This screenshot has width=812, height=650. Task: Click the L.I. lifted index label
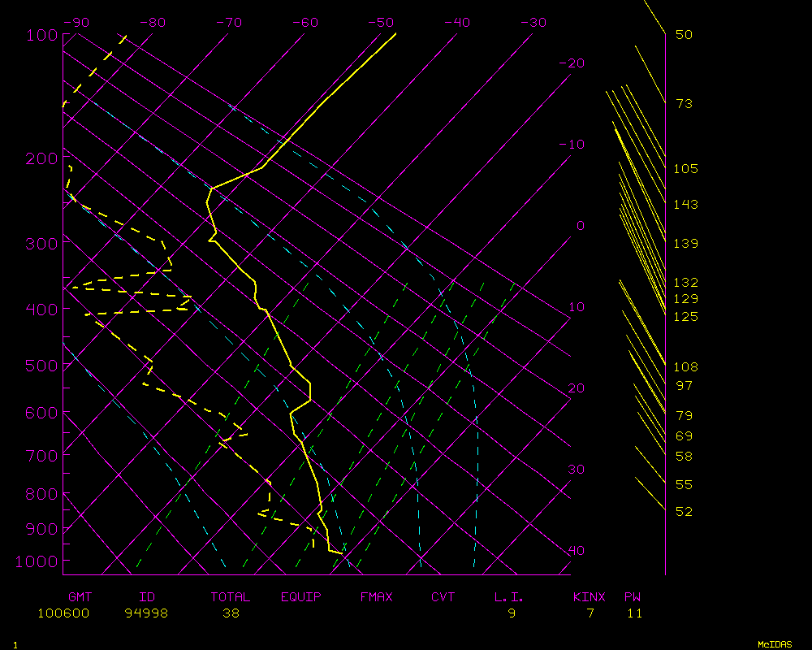point(509,597)
